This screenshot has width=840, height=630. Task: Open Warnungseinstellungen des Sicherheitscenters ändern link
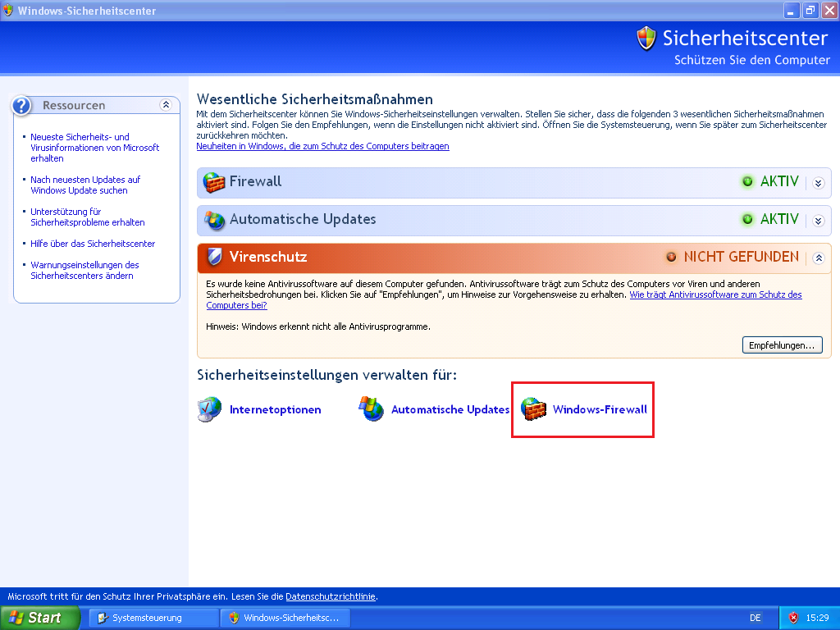(x=84, y=270)
